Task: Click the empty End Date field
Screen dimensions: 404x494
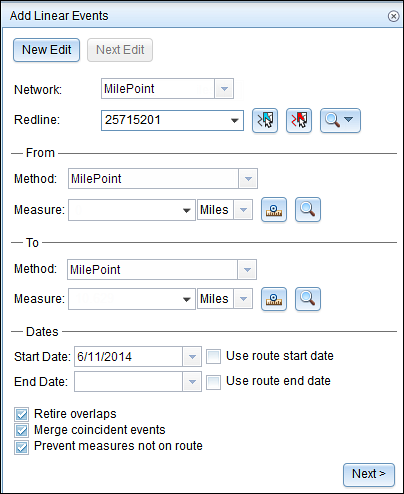Action: tap(128, 382)
